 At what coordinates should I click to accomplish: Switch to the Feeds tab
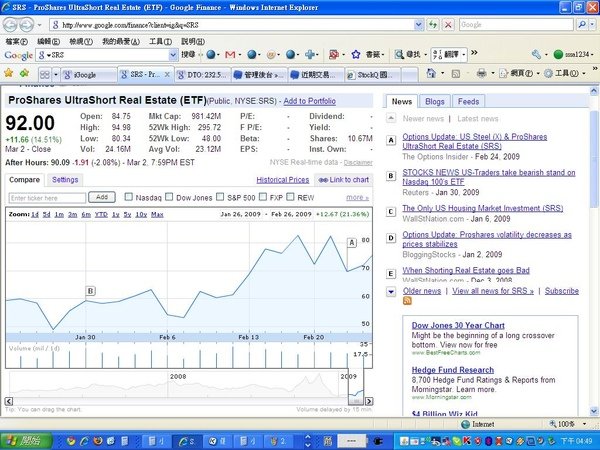tap(468, 101)
